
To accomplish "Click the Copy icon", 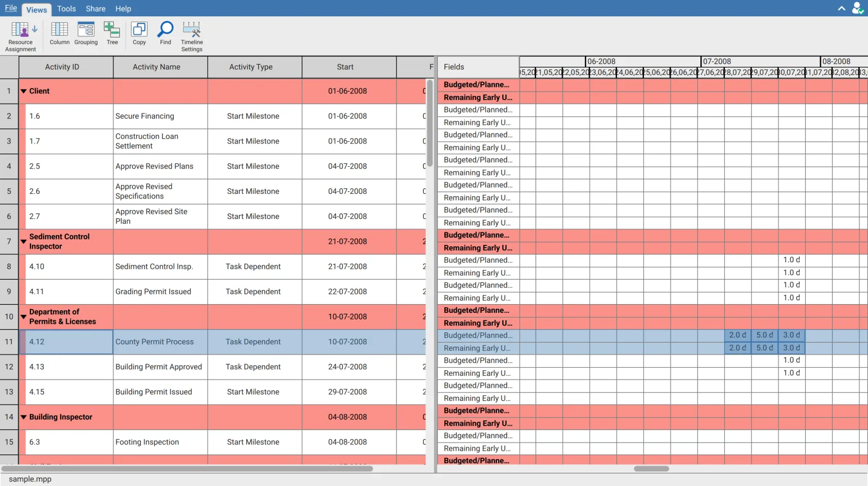I will point(139,34).
